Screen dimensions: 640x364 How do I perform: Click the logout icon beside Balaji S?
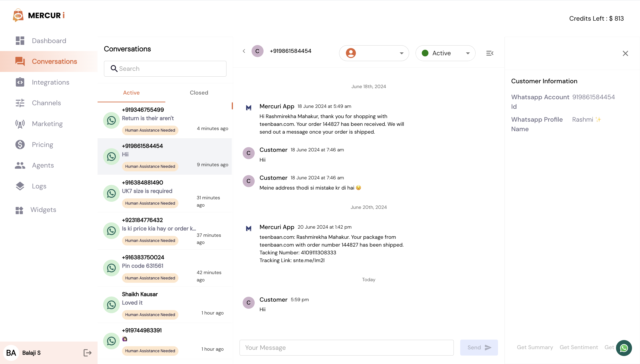pyautogui.click(x=87, y=353)
